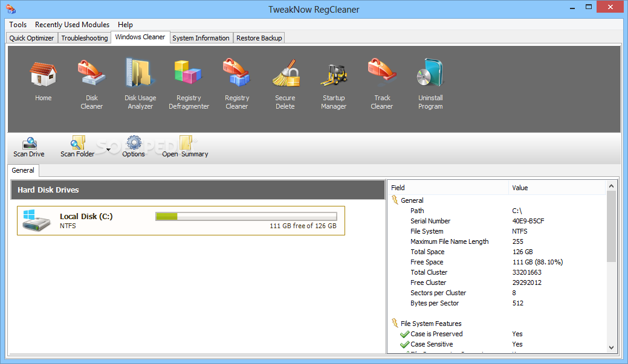Click the Hard Disk Drives header
This screenshot has height=364, width=628.
pos(198,190)
